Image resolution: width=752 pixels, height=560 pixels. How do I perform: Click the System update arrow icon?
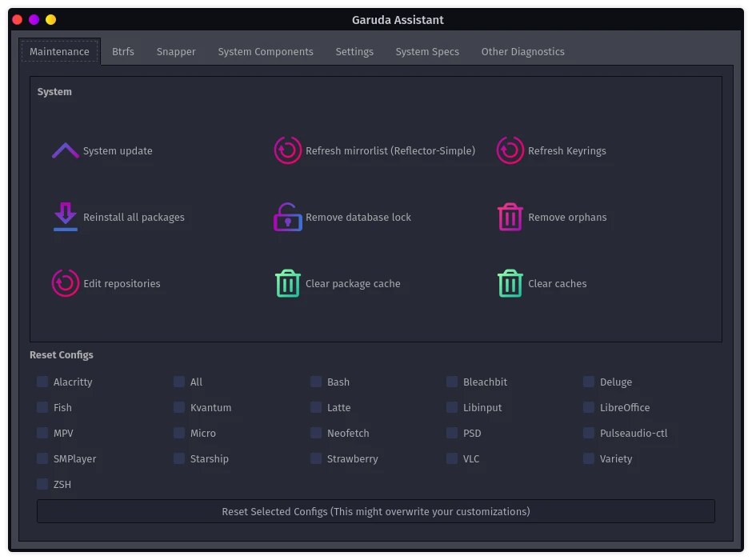(x=66, y=150)
